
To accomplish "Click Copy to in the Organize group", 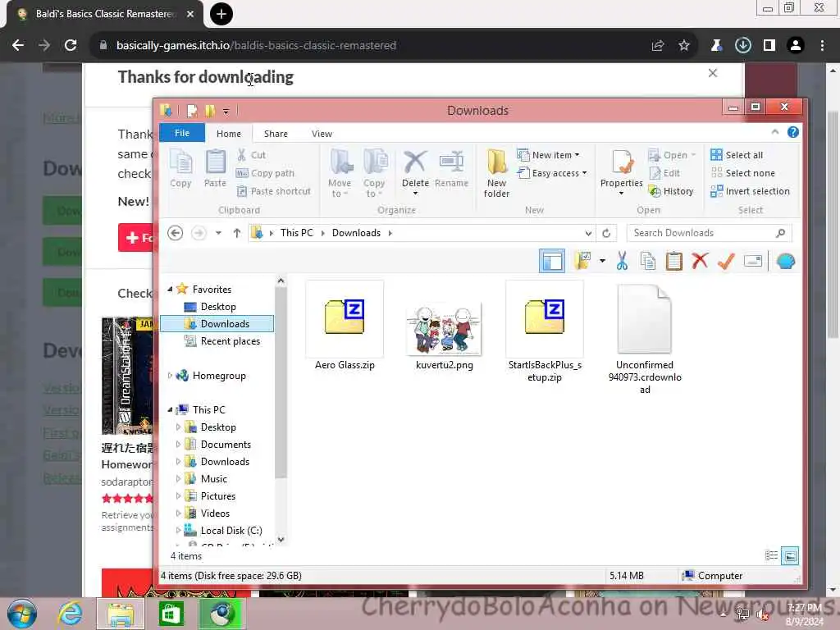I will pyautogui.click(x=374, y=173).
